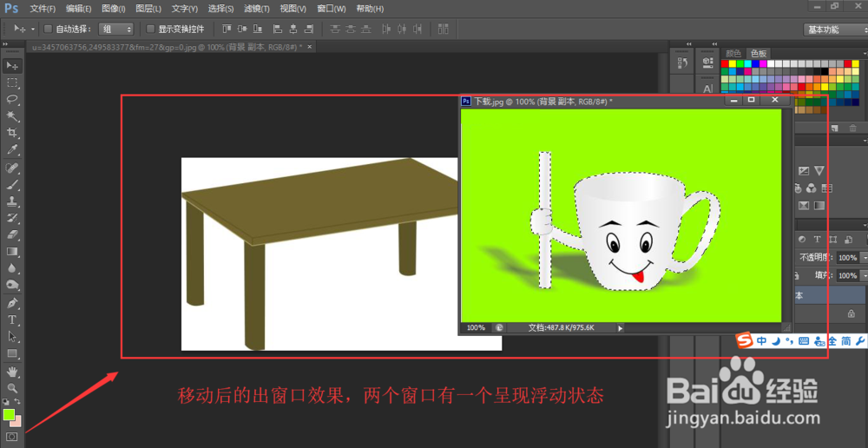868x448 pixels.
Task: Enable the 自动选择 checkbox
Action: point(48,29)
